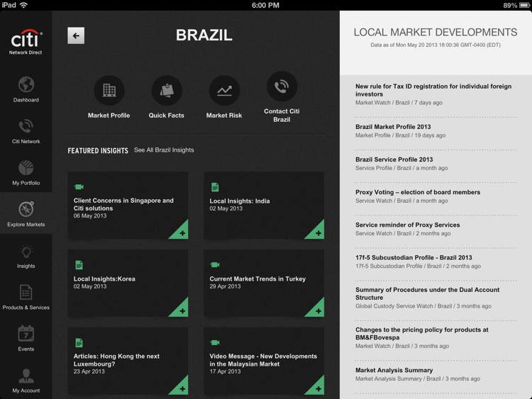This screenshot has width=532, height=399.
Task: Open Articles: Hong Kong the next Luxembourg
Action: click(116, 360)
